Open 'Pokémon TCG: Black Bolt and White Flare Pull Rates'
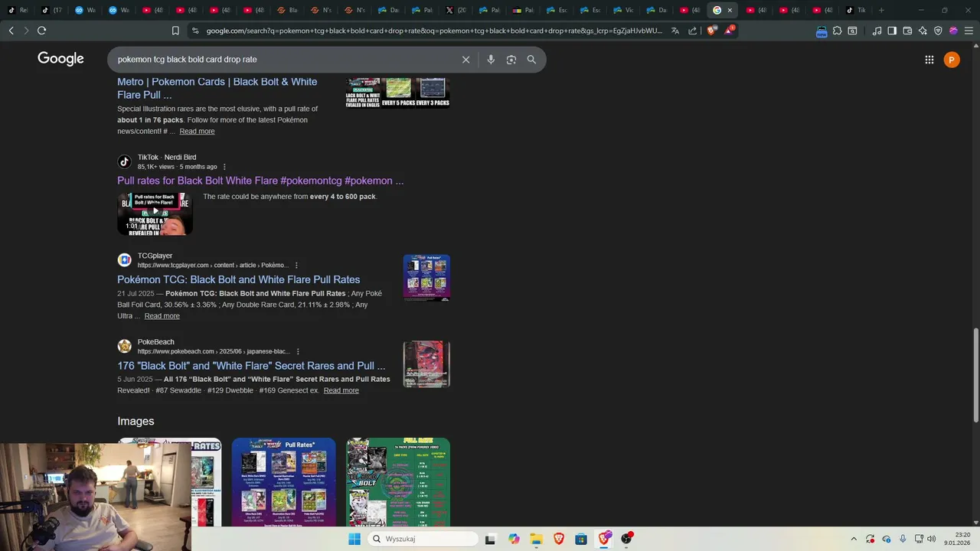This screenshot has height=551, width=980. pyautogui.click(x=238, y=279)
